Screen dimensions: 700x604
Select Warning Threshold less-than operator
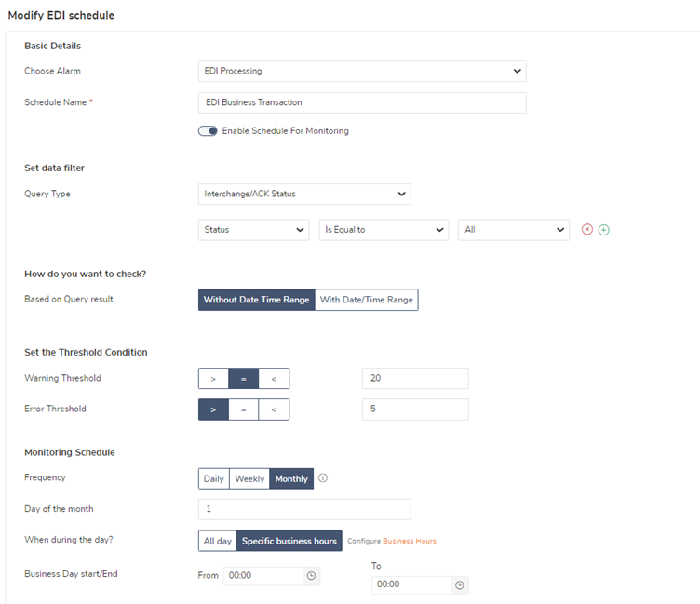tap(274, 379)
